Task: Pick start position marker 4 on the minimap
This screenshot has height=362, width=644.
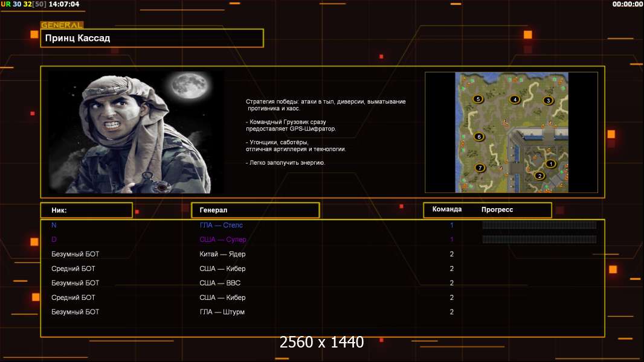Action: coord(515,100)
